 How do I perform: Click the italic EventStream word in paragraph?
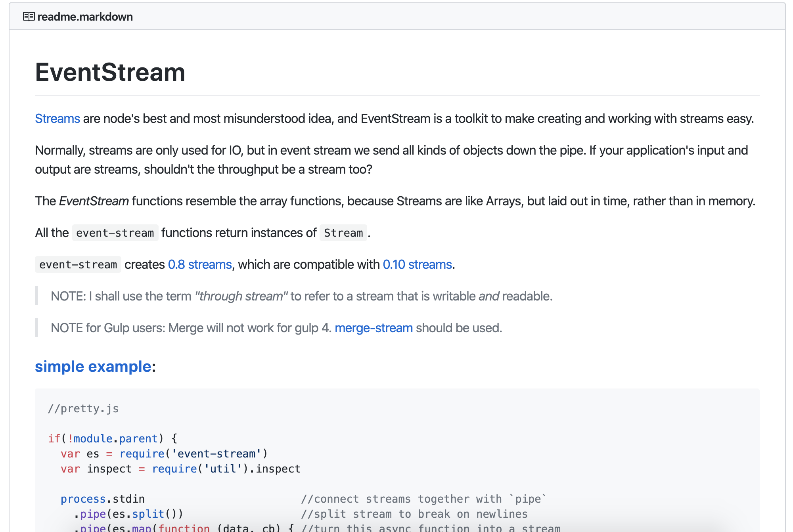click(94, 201)
